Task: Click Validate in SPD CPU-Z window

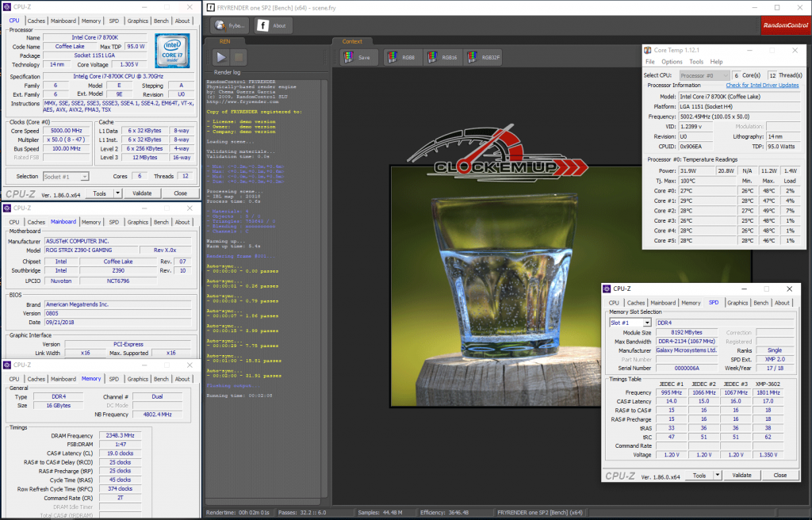Action: tap(741, 475)
